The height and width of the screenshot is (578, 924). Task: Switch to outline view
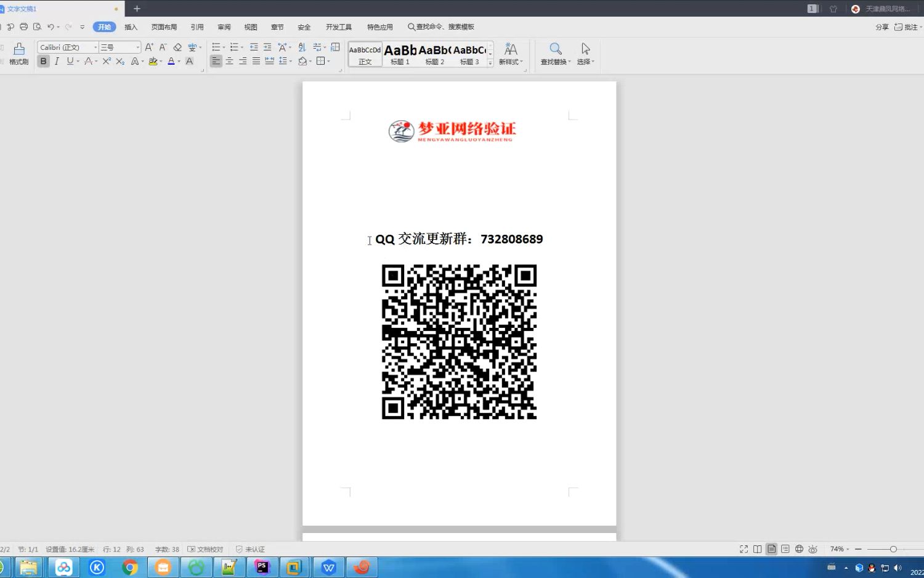pyautogui.click(x=785, y=549)
